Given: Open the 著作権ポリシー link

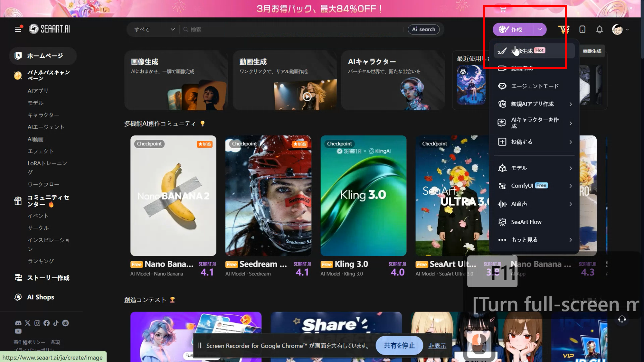Looking at the screenshot, I should 29,342.
